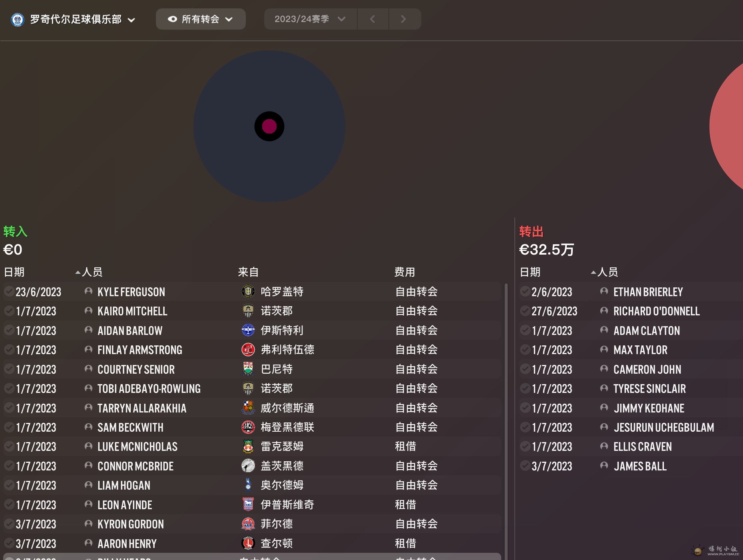Image resolution: width=743 pixels, height=560 pixels.
Task: Open 哈罗盖特 club link
Action: point(282,291)
